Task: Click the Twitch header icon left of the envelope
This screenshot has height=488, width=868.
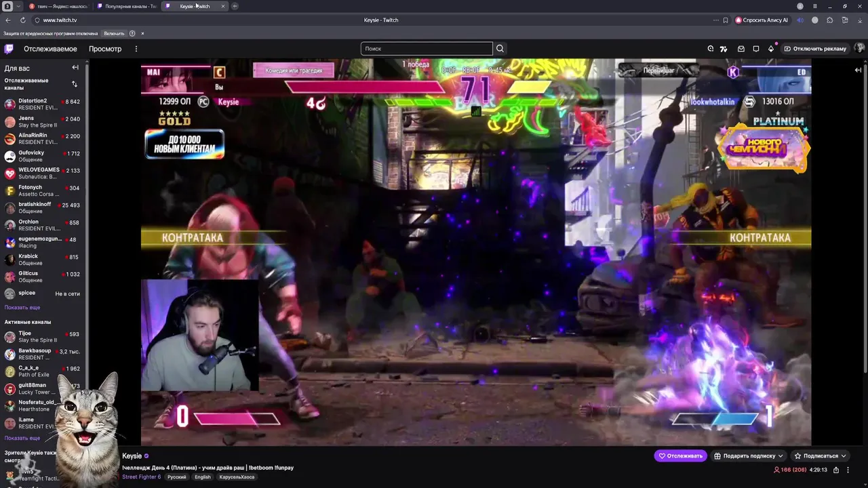Action: click(x=724, y=49)
